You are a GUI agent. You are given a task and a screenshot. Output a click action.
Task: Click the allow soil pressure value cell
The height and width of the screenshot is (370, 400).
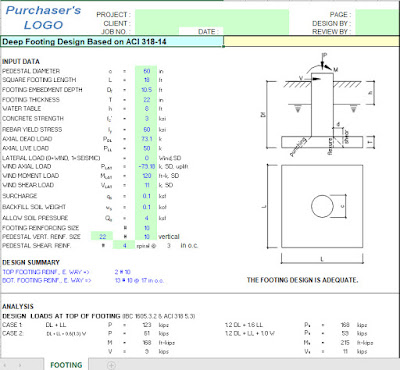point(146,218)
